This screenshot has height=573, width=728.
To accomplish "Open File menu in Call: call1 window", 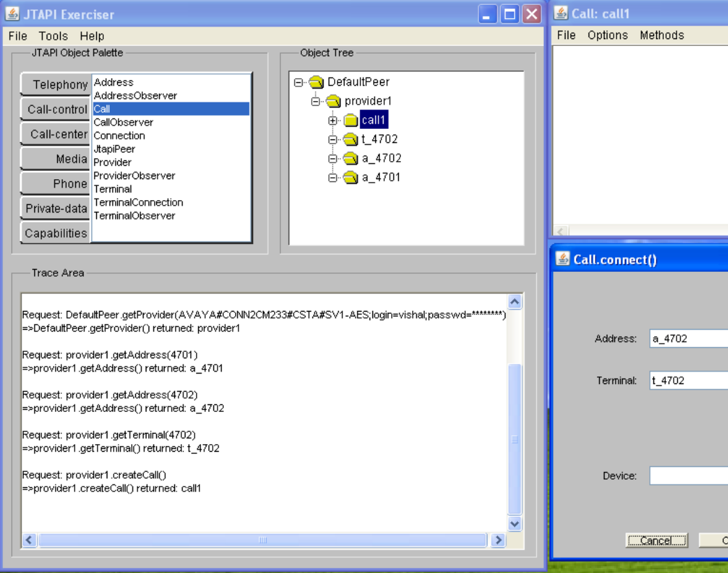I will pos(566,36).
